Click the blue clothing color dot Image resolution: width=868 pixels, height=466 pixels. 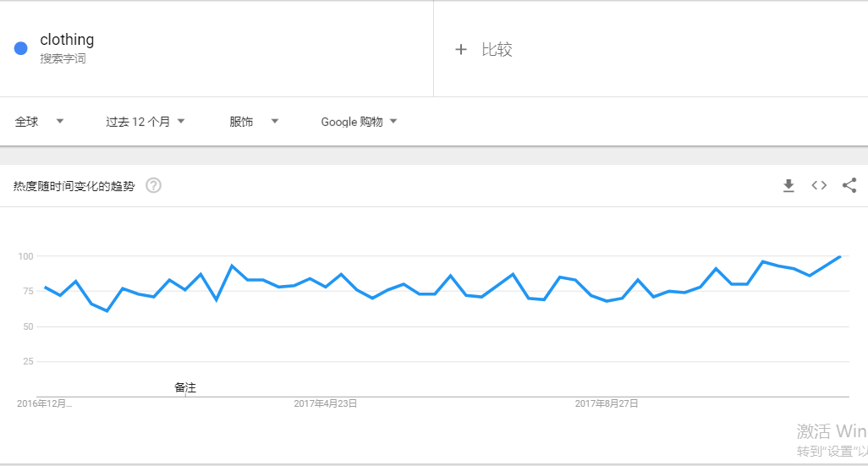coord(21,49)
